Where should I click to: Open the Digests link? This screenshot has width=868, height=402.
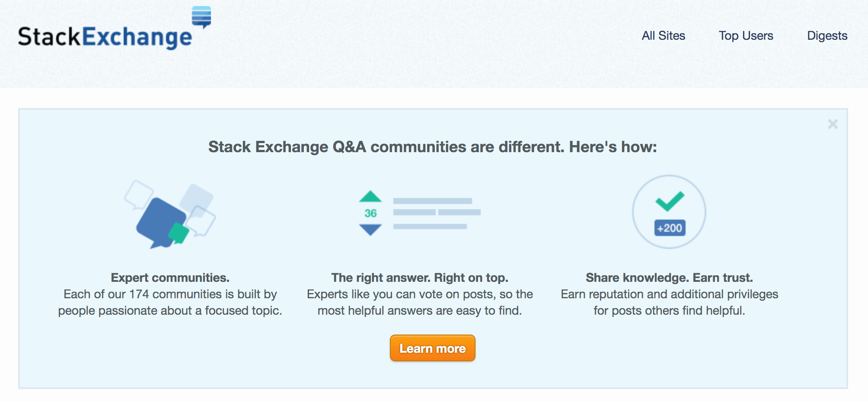coord(827,35)
